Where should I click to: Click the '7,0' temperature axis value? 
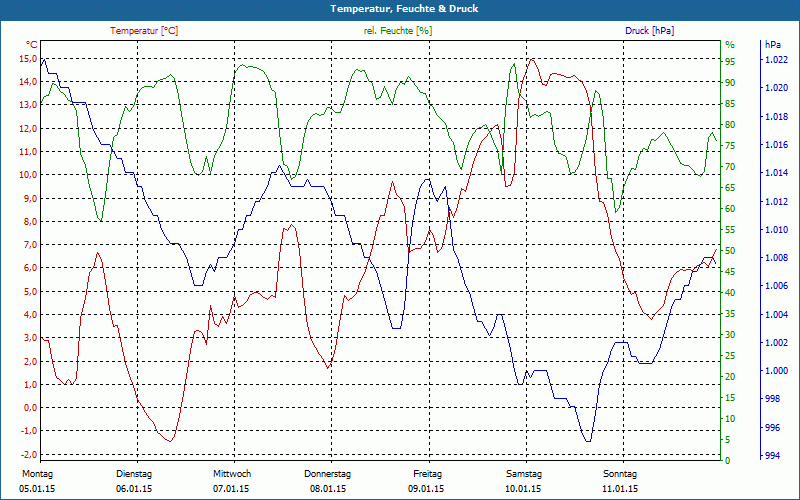coord(30,245)
